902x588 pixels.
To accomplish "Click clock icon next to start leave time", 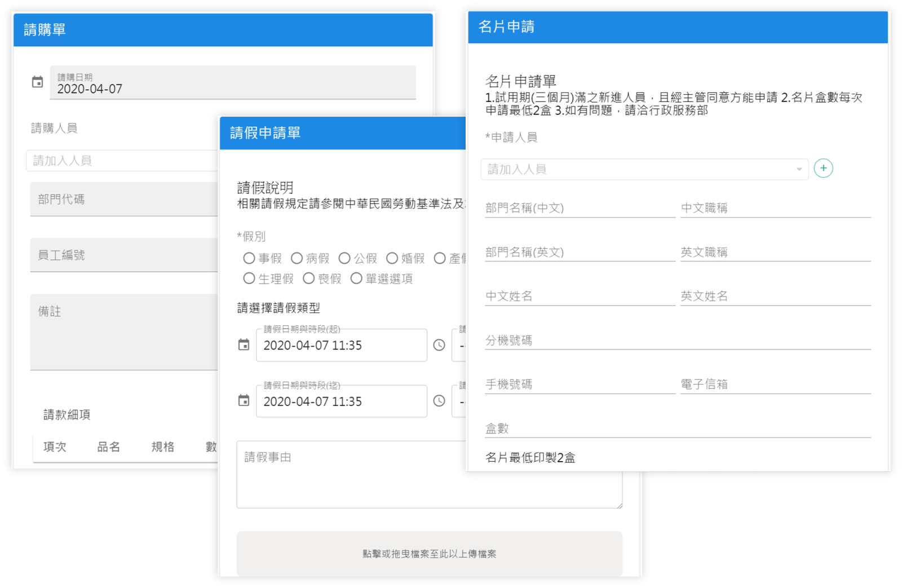I will tap(439, 345).
